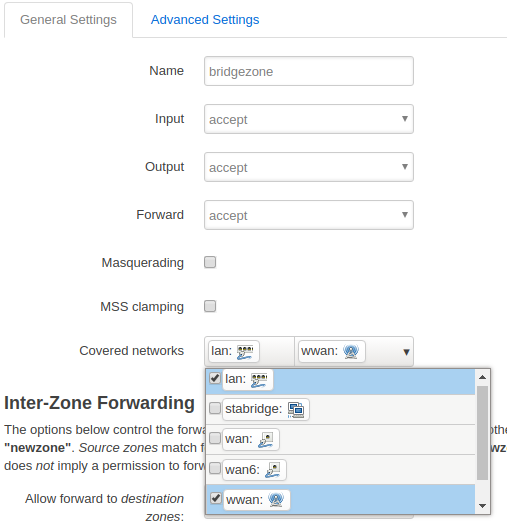The width and height of the screenshot is (507, 529).
Task: Toggle the MSS clamping checkbox
Action: click(210, 306)
